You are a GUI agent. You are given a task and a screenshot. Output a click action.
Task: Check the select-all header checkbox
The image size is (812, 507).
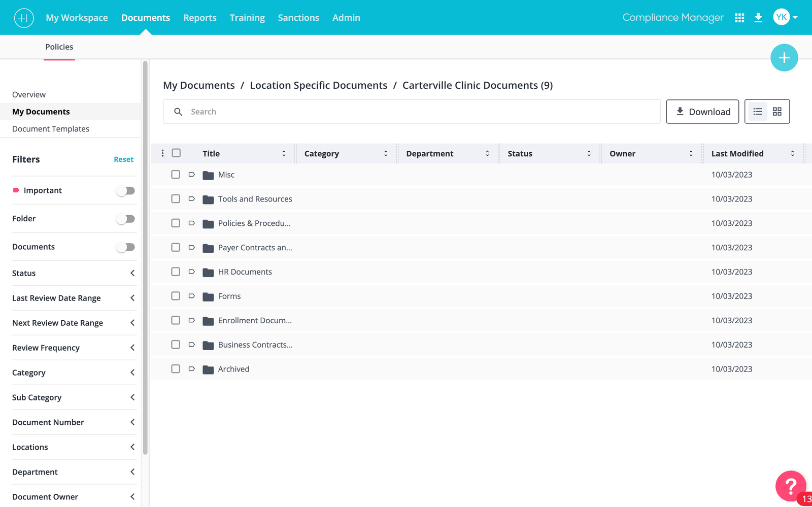tap(176, 153)
